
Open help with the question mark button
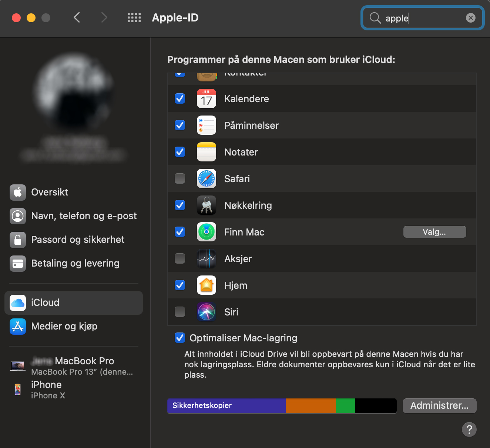469,429
